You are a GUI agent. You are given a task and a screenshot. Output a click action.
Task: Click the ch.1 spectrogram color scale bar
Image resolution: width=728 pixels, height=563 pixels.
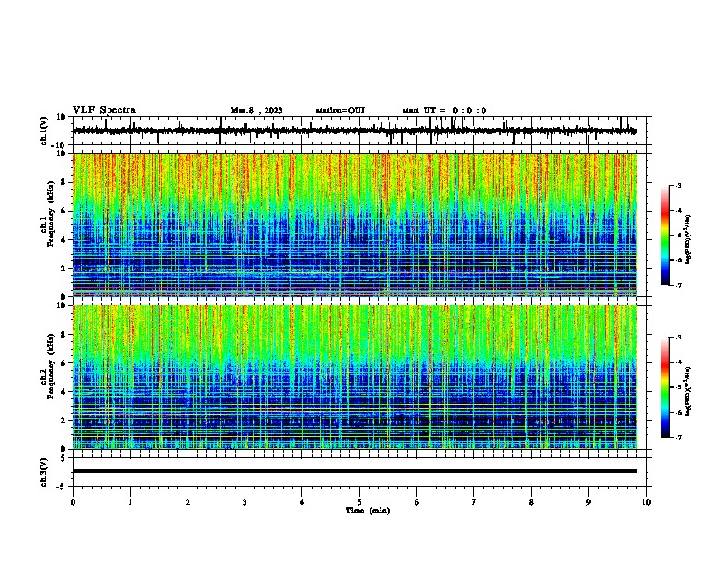[x=665, y=236]
